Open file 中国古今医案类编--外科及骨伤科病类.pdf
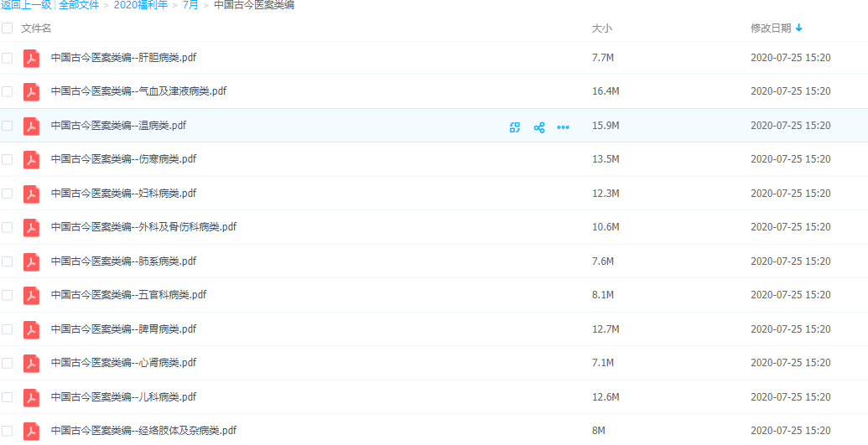 click(144, 227)
